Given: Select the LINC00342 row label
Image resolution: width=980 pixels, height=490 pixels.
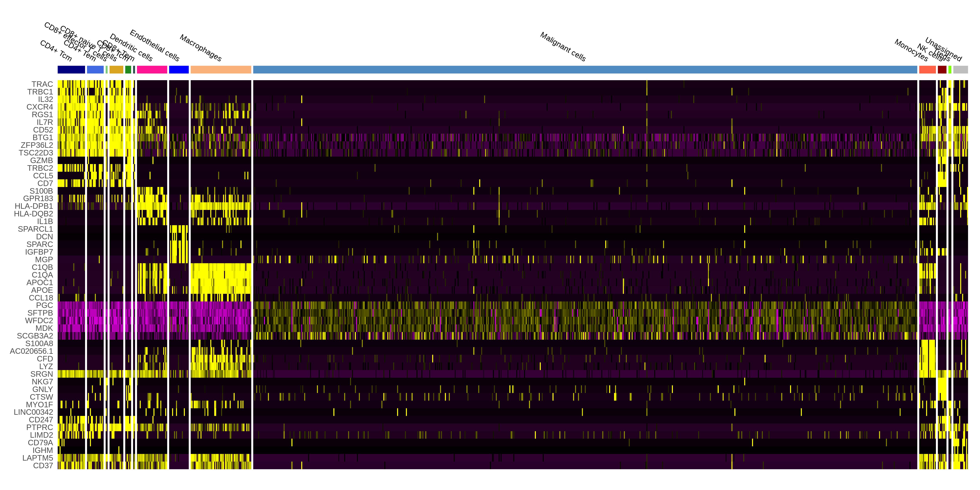Looking at the screenshot, I should point(34,412).
